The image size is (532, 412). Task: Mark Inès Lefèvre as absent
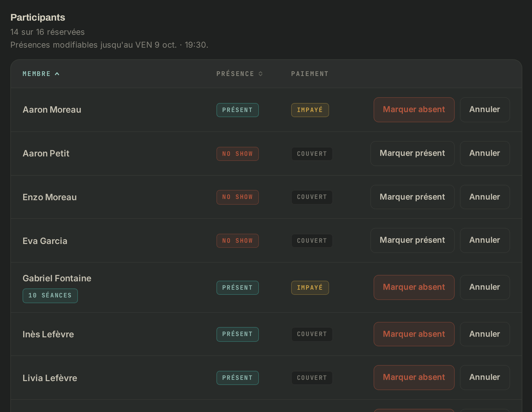coord(414,334)
